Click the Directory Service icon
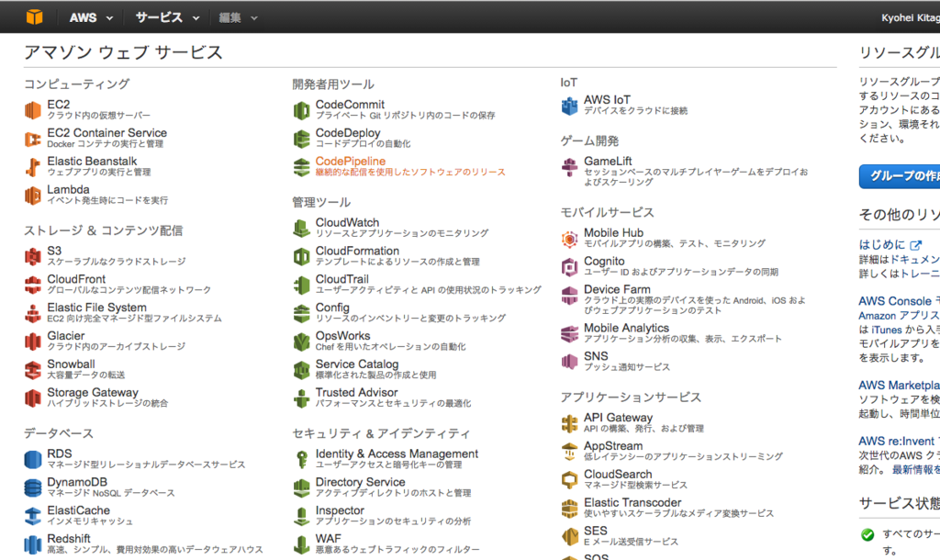 pos(301,487)
